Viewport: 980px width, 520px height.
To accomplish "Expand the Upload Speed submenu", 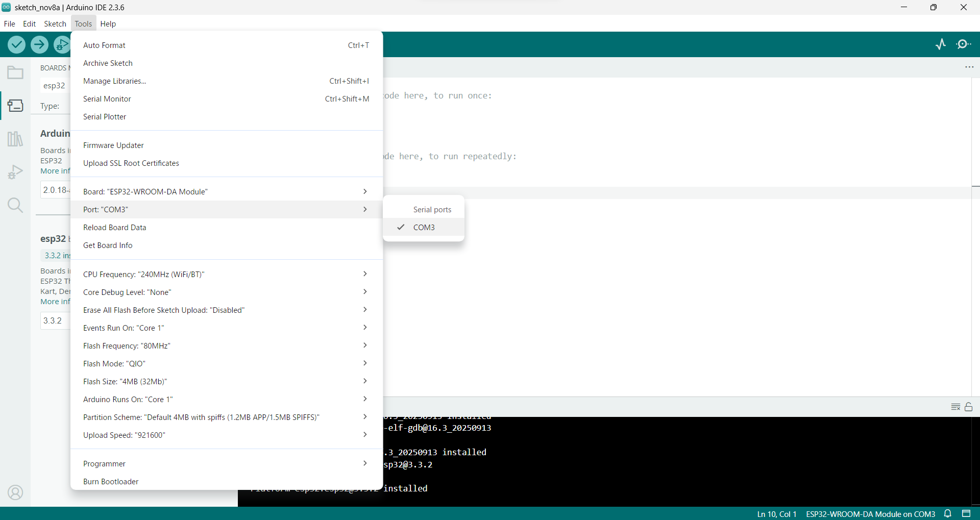I will (227, 435).
